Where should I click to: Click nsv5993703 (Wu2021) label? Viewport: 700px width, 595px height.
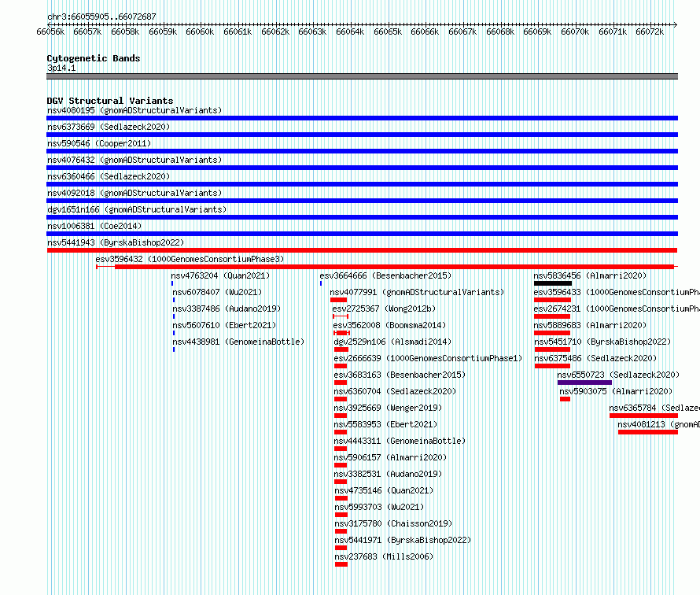tap(379, 507)
